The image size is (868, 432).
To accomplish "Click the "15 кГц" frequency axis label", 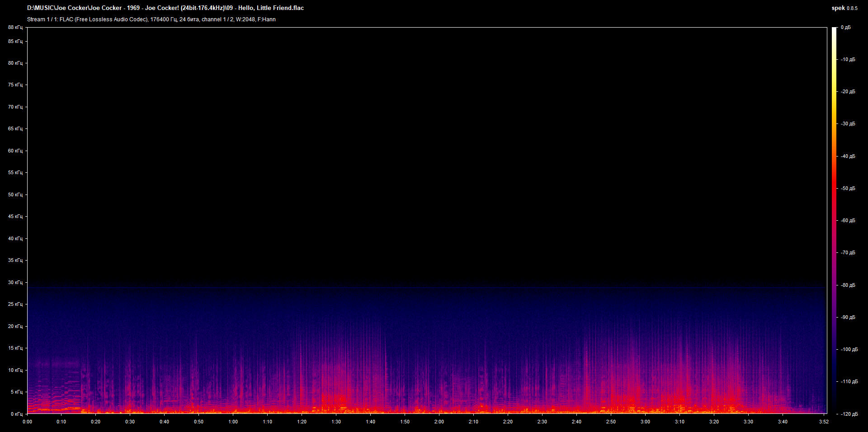I will point(15,348).
